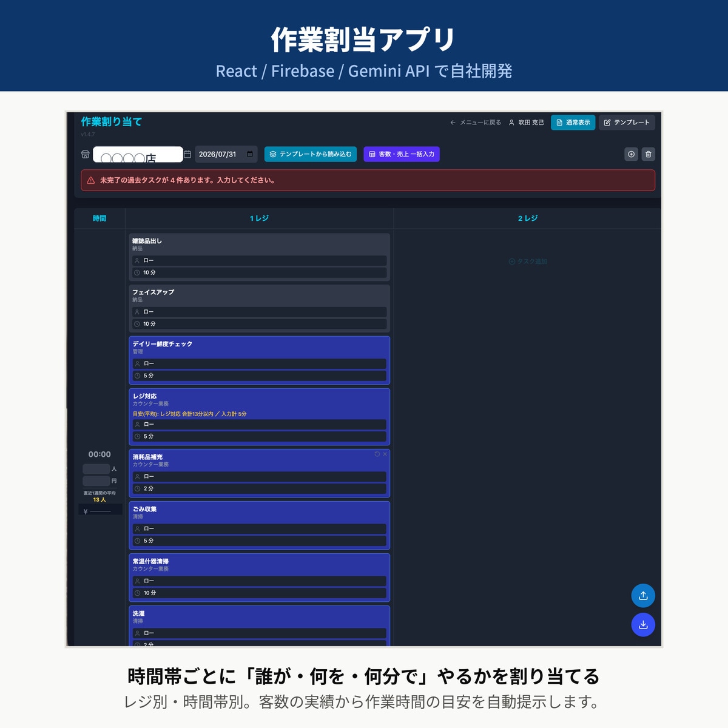Viewport: 728px width, 728px height.
Task: Click the round upload button
Action: tap(643, 596)
